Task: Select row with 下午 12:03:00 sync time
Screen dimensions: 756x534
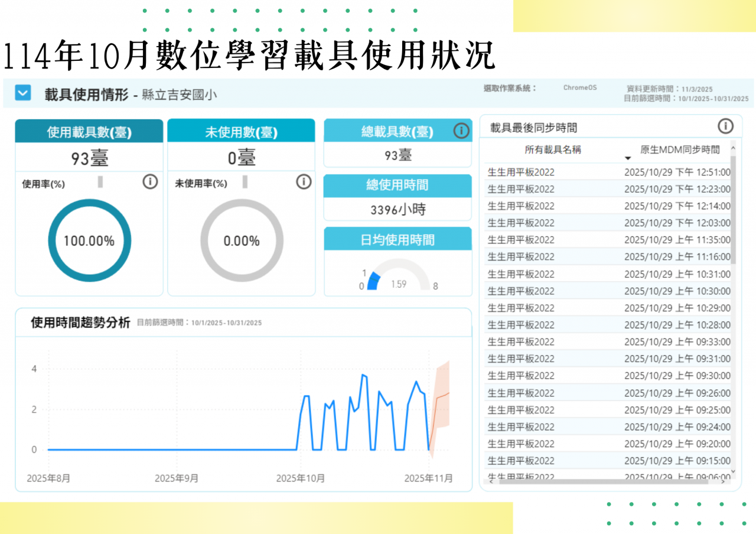Action: click(607, 223)
